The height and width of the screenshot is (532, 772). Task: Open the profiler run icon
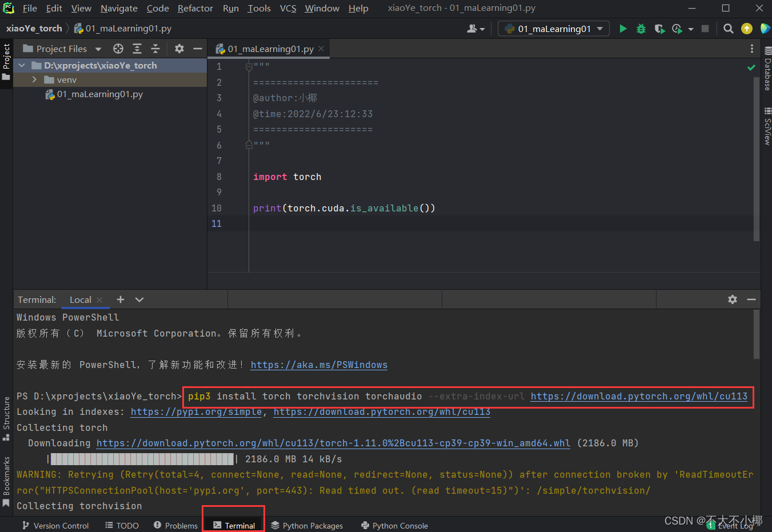pos(677,29)
